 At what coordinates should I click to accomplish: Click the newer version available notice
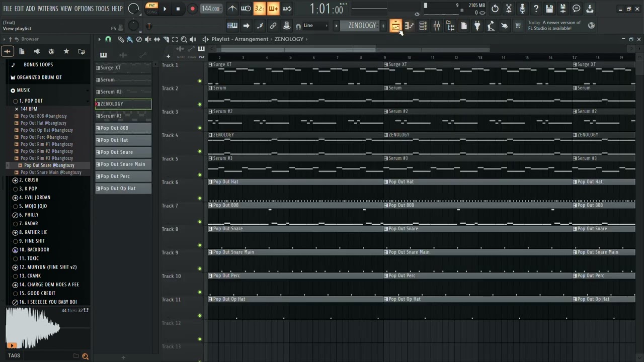tap(554, 26)
